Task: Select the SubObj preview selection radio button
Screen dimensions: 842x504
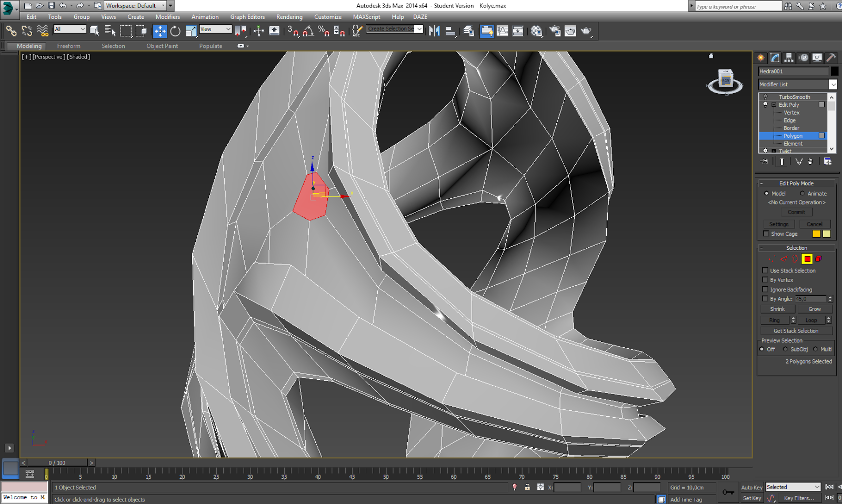Action: (x=786, y=349)
